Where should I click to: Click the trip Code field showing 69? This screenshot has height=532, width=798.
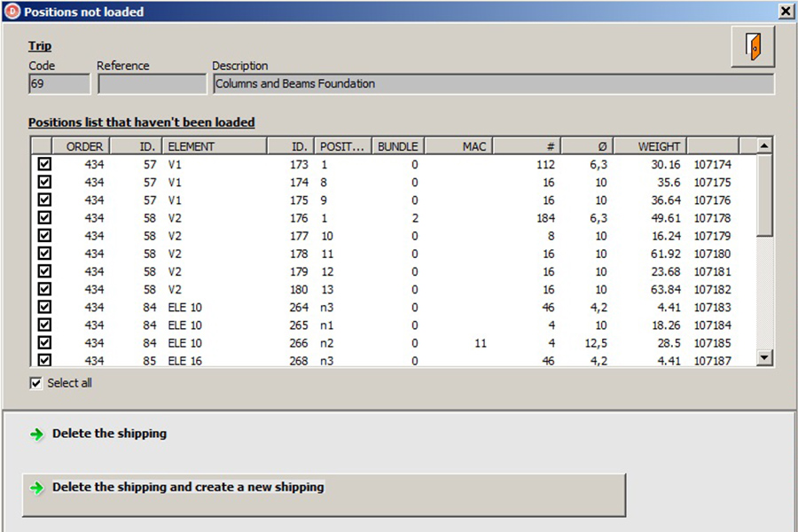(x=59, y=84)
